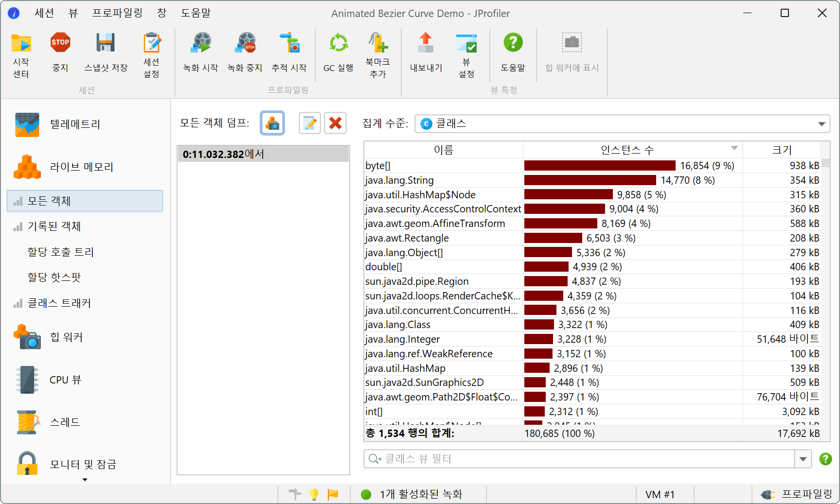The height and width of the screenshot is (504, 840).
Task: Save snapshot with 스냅샷 저장
Action: tap(106, 52)
